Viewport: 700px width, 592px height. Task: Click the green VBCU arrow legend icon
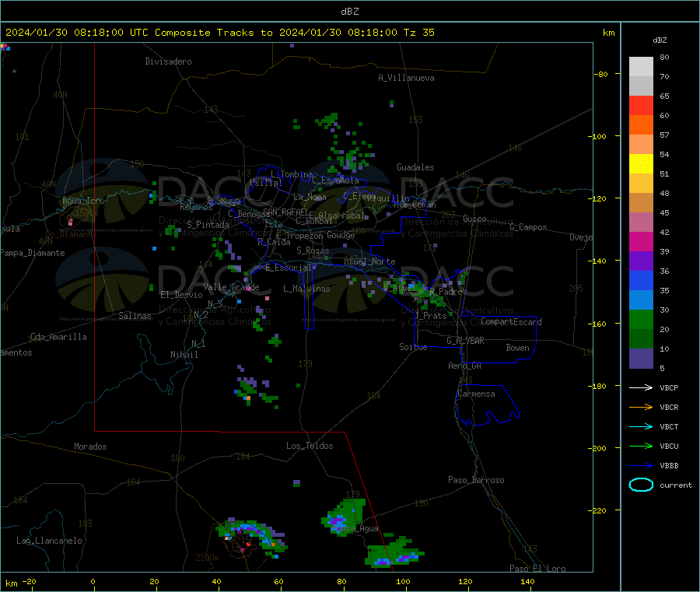click(641, 446)
